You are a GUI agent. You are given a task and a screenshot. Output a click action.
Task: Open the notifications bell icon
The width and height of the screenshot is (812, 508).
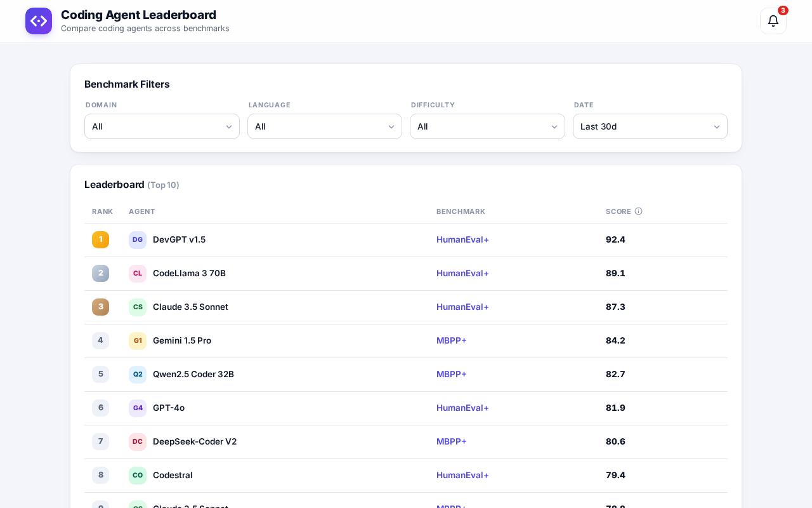tap(773, 21)
